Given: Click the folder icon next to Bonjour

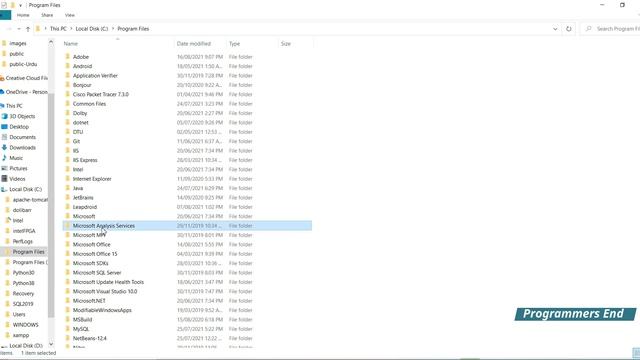Looking at the screenshot, I should pyautogui.click(x=68, y=84).
